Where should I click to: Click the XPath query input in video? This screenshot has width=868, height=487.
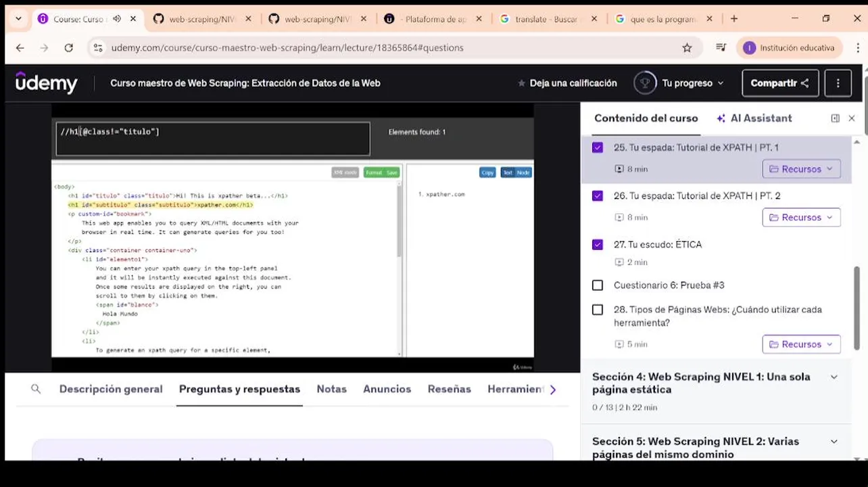point(213,139)
